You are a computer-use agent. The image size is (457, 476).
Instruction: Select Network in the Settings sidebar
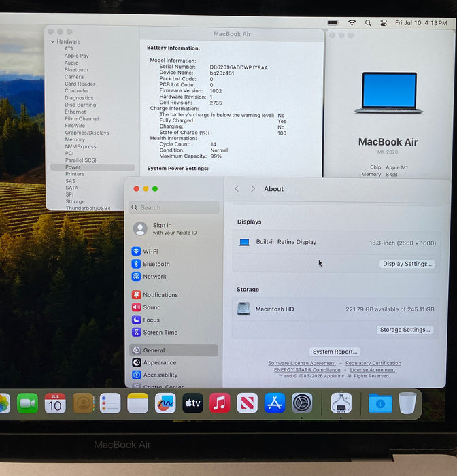[173, 277]
